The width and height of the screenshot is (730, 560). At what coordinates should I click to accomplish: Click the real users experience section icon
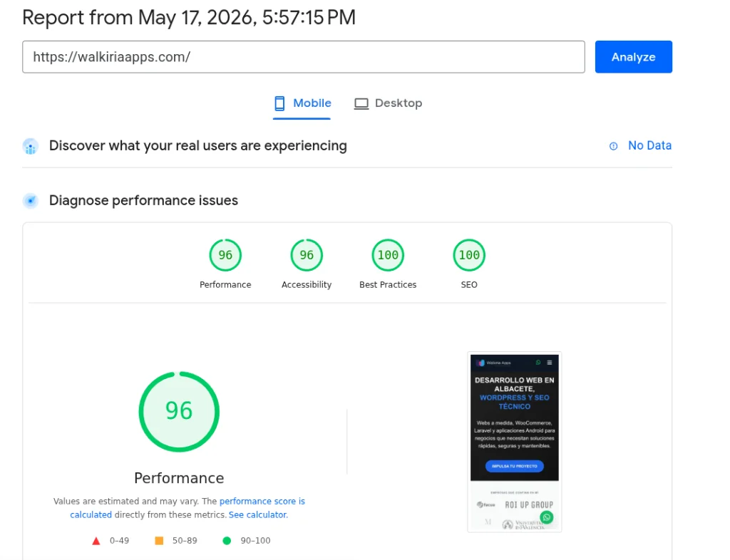point(31,147)
